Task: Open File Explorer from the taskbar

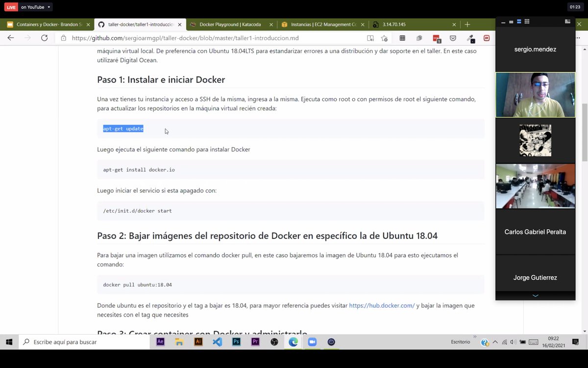Action: coord(179,342)
